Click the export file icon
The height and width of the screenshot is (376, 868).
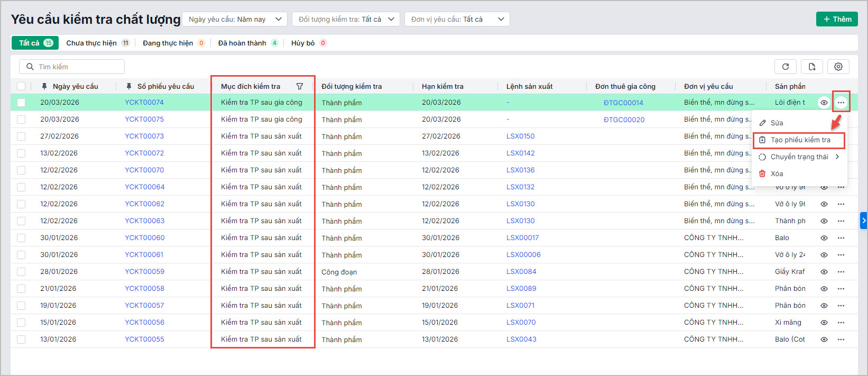(x=811, y=67)
